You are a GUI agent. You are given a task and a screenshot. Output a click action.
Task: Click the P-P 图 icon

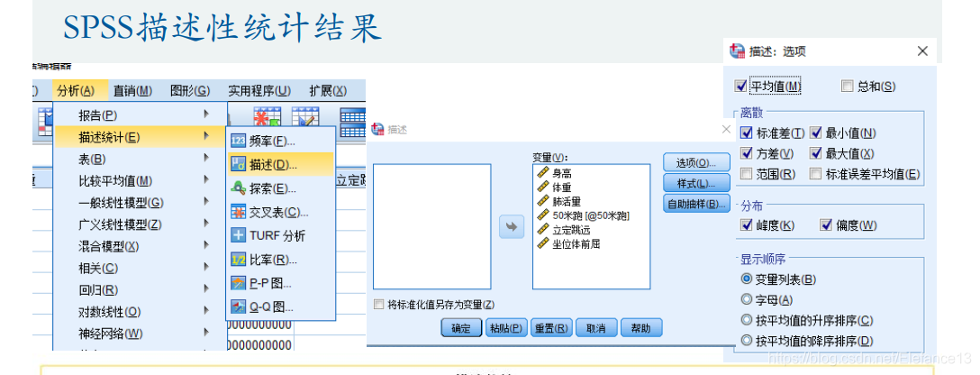[x=238, y=283]
